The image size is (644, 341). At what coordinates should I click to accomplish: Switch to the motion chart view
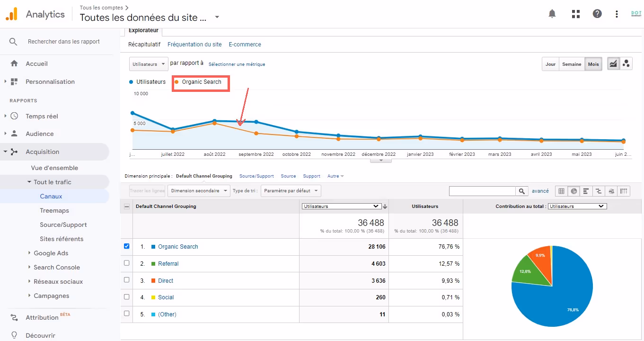tap(626, 63)
